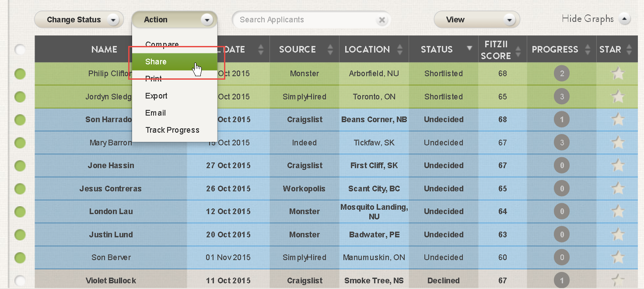
Task: Choose Export from the Action menu
Action: tap(156, 96)
